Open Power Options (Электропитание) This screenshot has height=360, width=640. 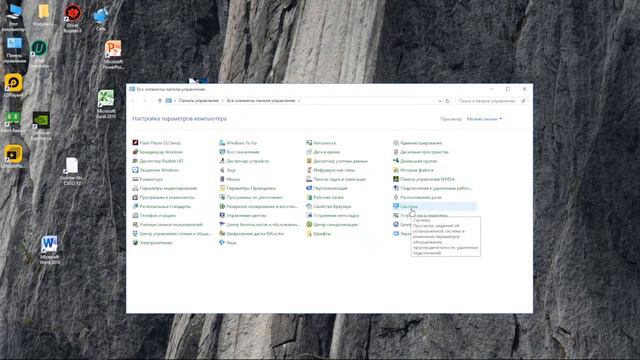(x=153, y=242)
